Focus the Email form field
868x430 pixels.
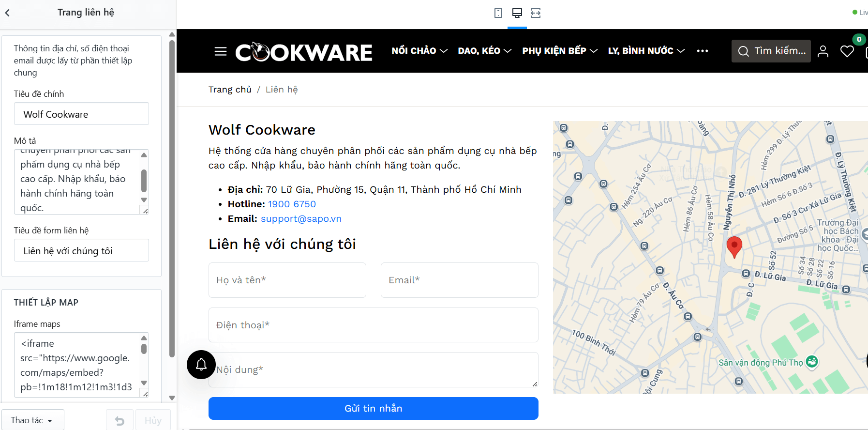460,280
